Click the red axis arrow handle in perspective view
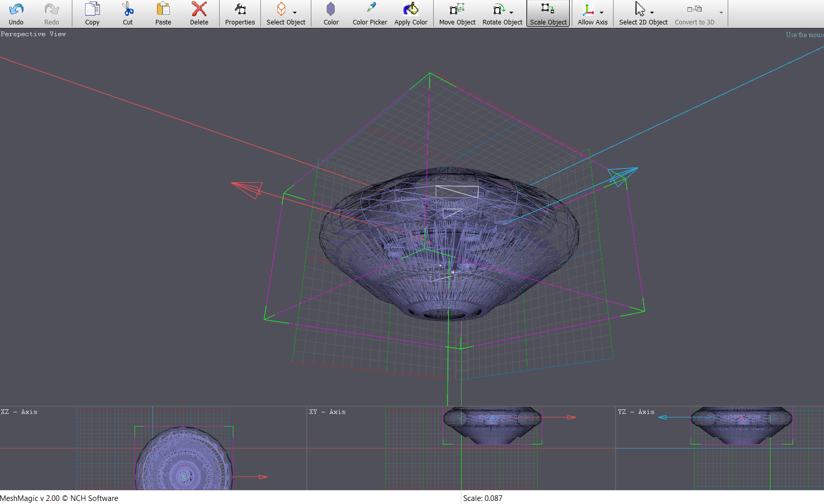 (x=248, y=189)
